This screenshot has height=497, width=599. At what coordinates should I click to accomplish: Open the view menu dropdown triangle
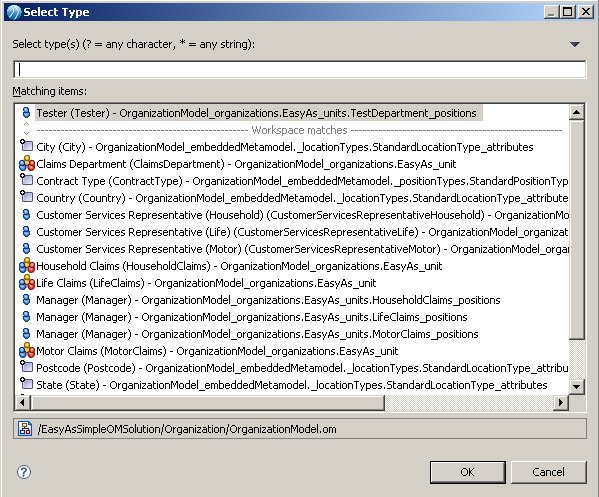[x=575, y=45]
